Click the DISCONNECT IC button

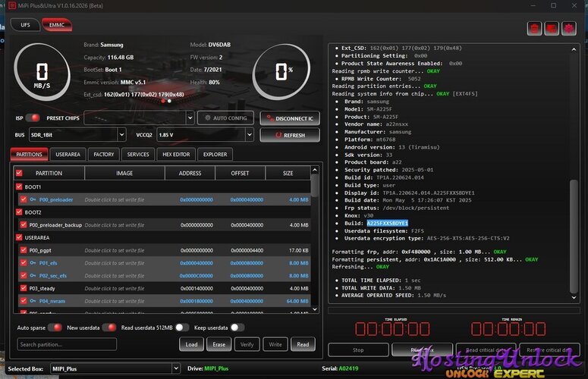coord(290,118)
